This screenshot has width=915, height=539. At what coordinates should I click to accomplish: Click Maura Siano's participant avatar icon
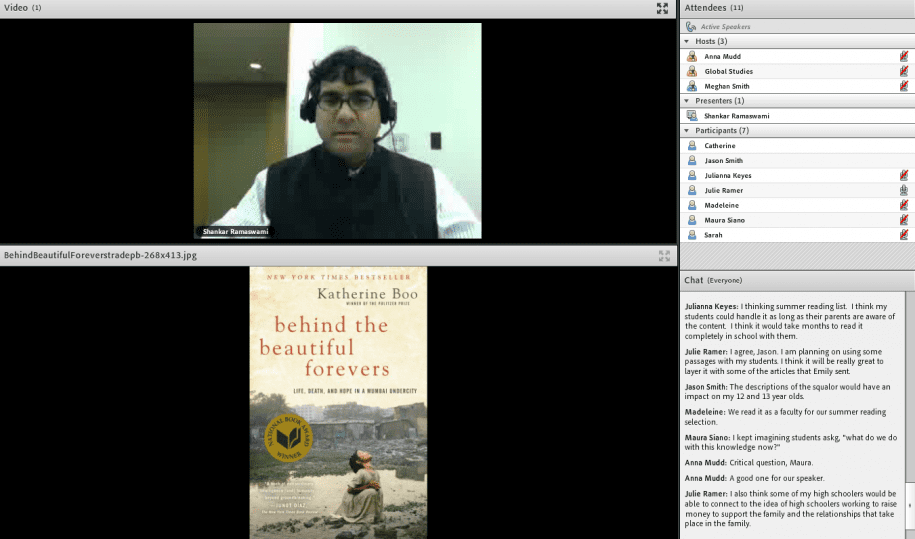(692, 220)
